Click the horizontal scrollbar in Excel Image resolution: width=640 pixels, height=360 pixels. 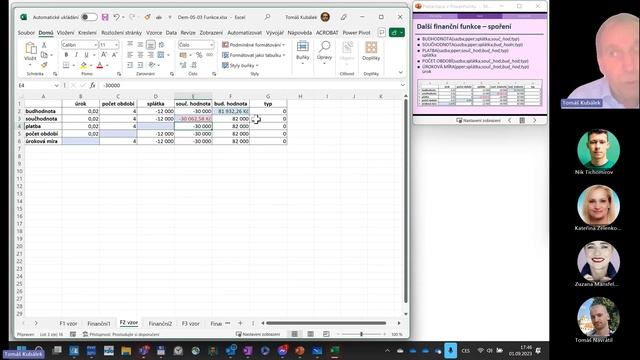[326, 323]
